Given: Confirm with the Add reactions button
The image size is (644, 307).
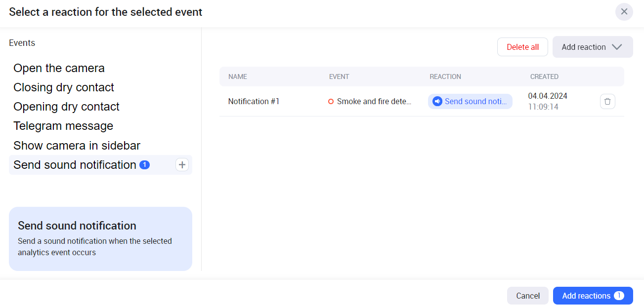Looking at the screenshot, I should [592, 296].
